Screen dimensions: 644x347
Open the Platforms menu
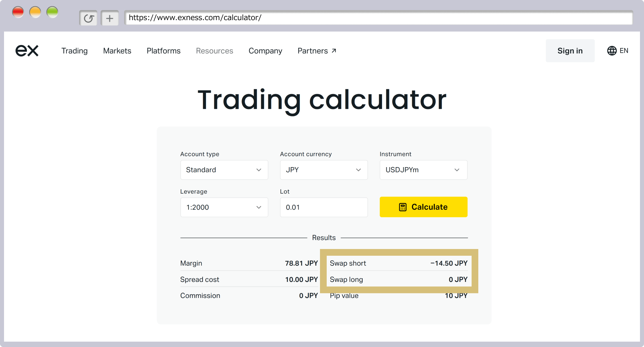coord(163,51)
